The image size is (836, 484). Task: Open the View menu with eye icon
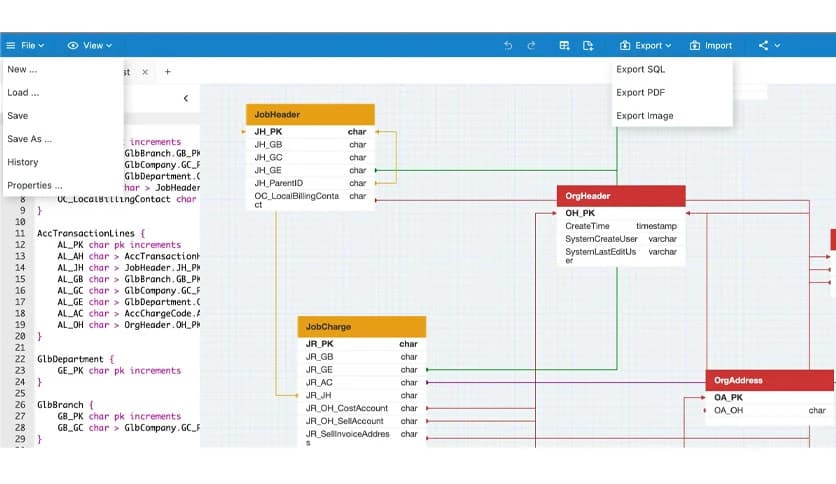90,46
